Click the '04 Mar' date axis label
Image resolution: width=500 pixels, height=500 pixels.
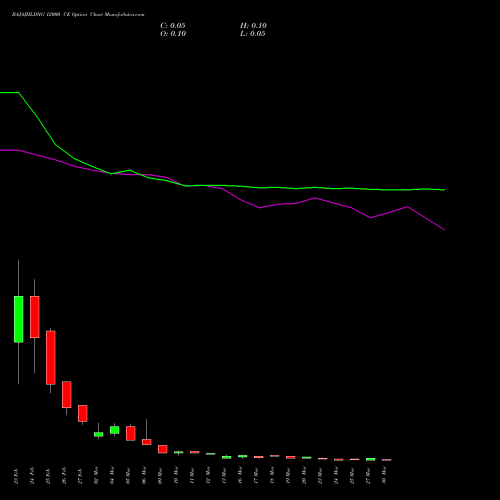point(112,475)
